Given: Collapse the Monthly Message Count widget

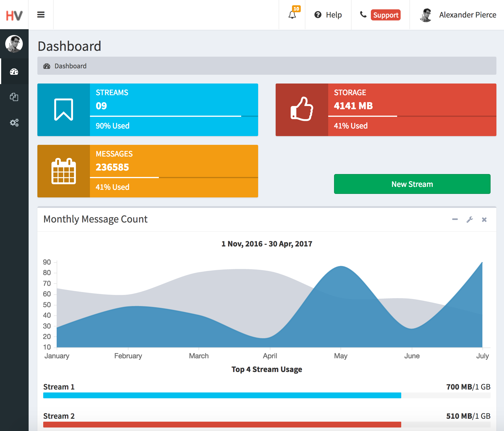Looking at the screenshot, I should pyautogui.click(x=455, y=219).
